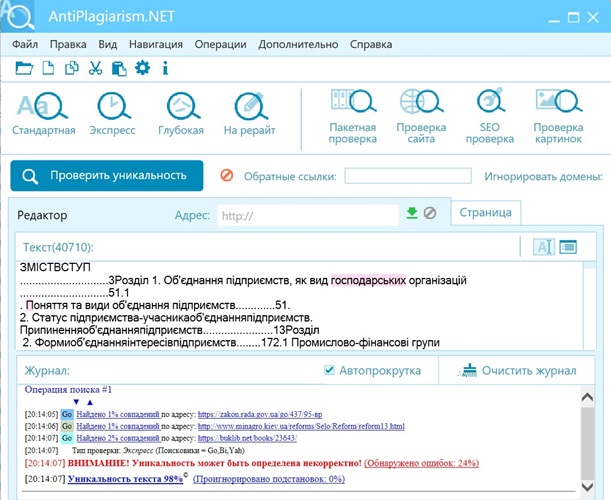Select the Экспресс check mode
The height and width of the screenshot is (500, 611).
click(113, 114)
